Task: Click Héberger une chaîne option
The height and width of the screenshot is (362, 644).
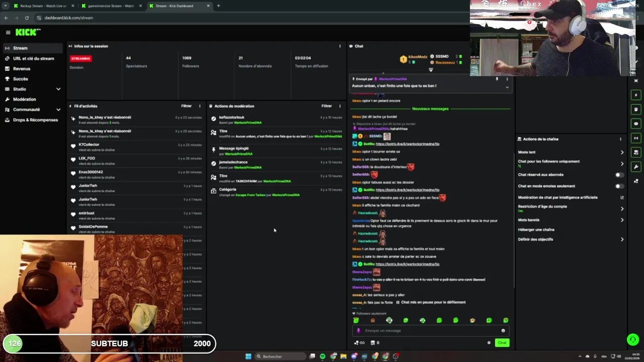Action: [536, 230]
